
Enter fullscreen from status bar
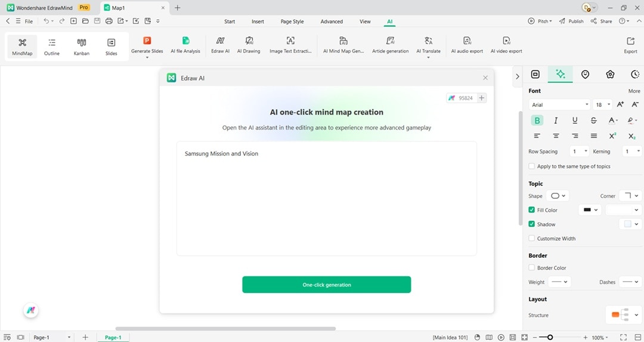(x=623, y=337)
